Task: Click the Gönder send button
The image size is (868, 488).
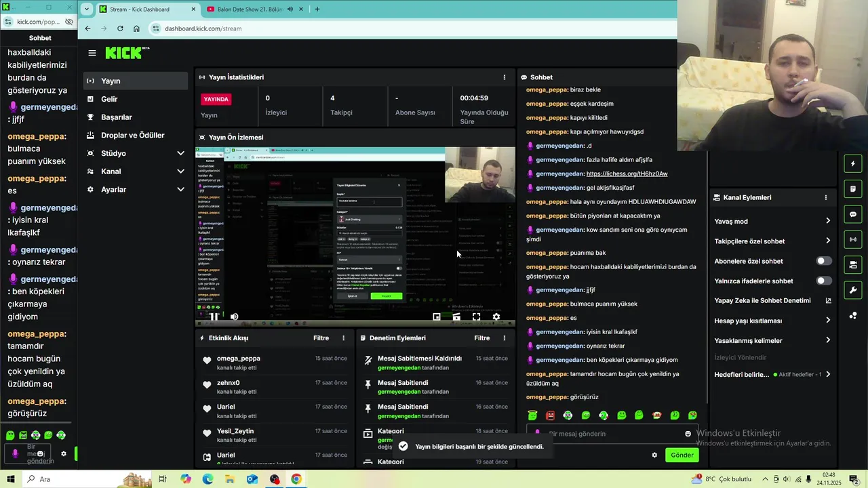Action: 682,455
